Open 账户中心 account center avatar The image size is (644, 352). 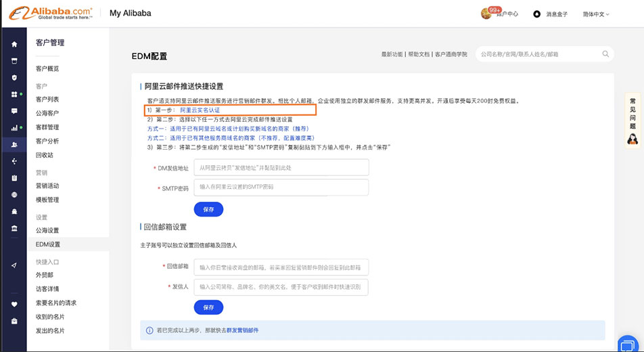point(486,14)
